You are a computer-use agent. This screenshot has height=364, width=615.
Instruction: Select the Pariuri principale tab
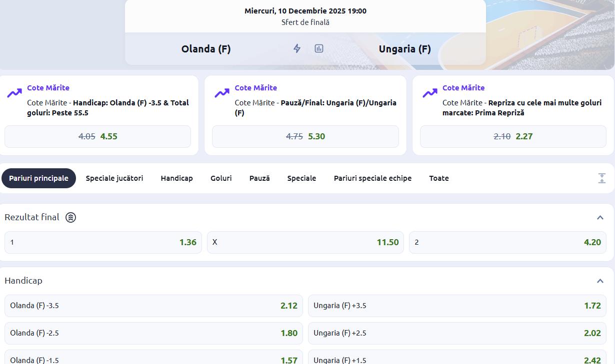(x=38, y=178)
